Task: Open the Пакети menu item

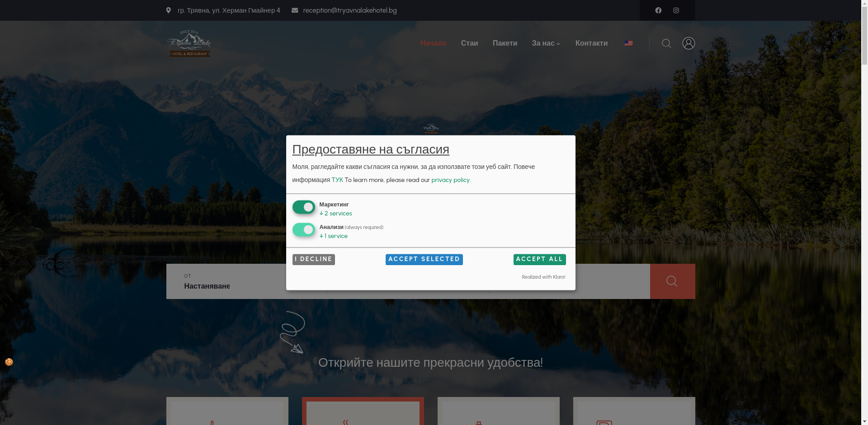Action: 505,43
